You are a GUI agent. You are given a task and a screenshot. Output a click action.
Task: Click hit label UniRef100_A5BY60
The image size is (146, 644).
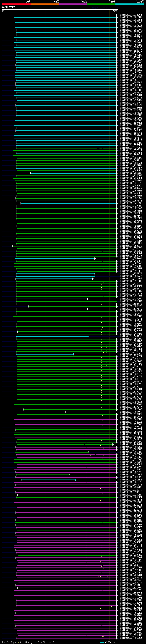coord(131,35)
